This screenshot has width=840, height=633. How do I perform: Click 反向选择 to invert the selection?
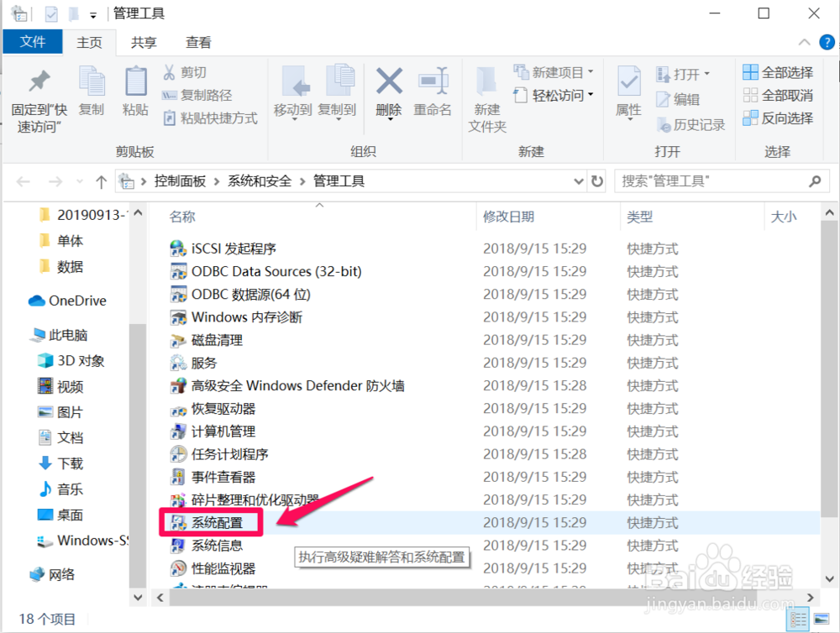(777, 118)
